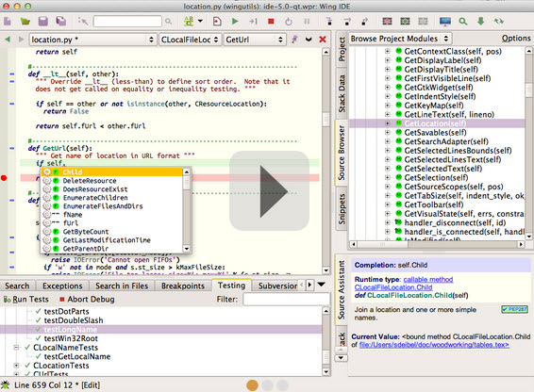Click the magnifier next to the toolbar search field
This screenshot has height=392, width=534.
[168, 22]
